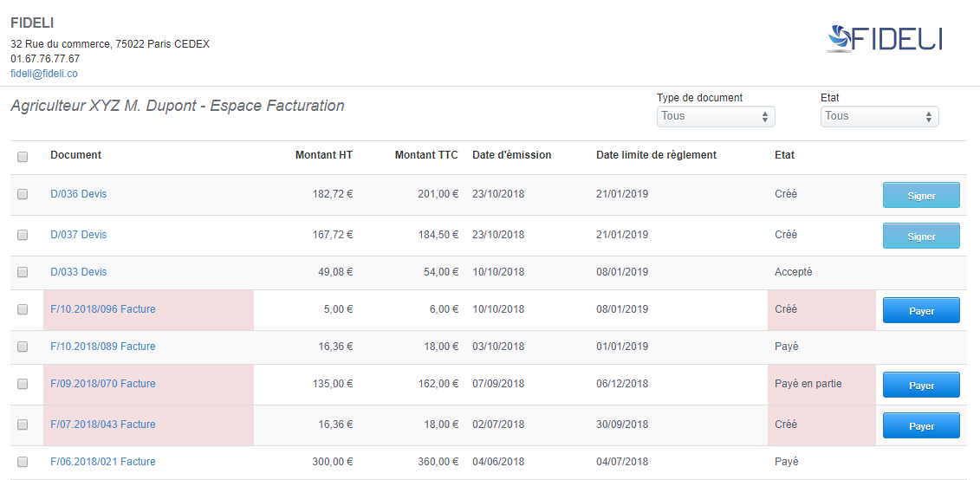Open document D/037 Devis

(x=79, y=235)
